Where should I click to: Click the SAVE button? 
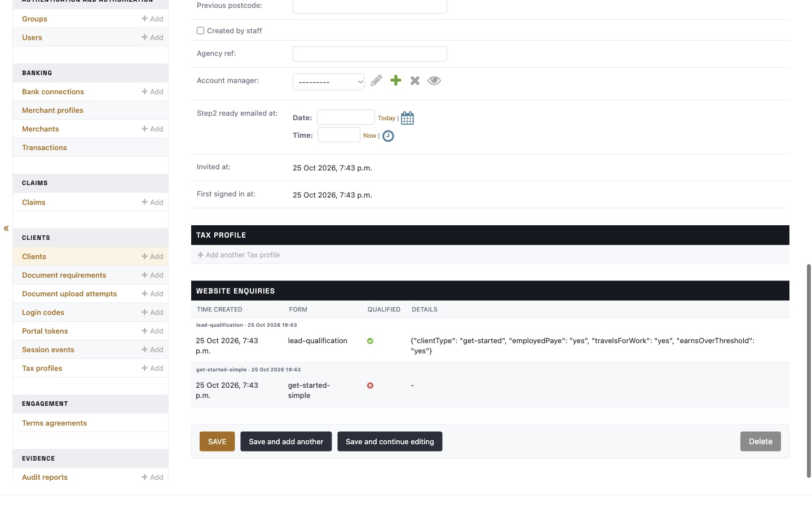217,441
